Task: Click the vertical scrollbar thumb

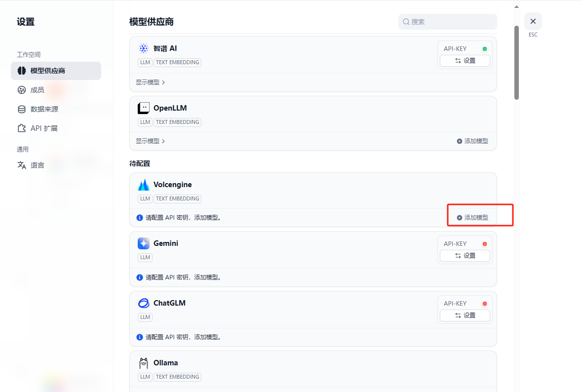Action: click(x=516, y=62)
